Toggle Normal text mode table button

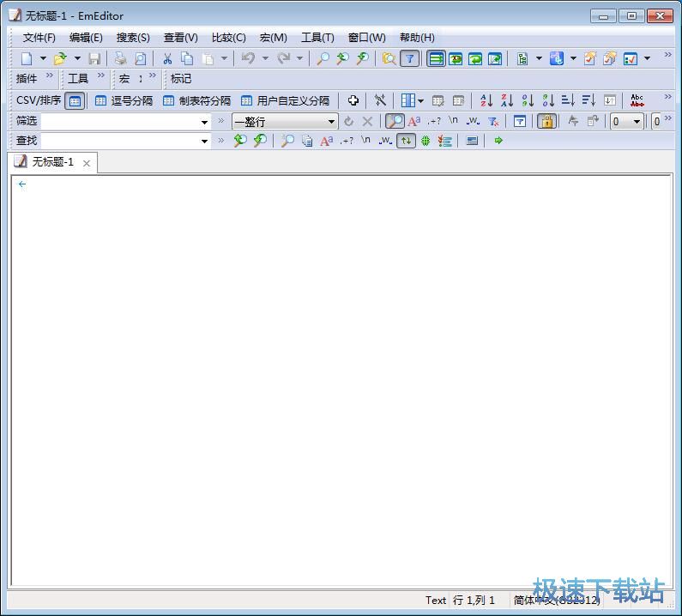[75, 101]
